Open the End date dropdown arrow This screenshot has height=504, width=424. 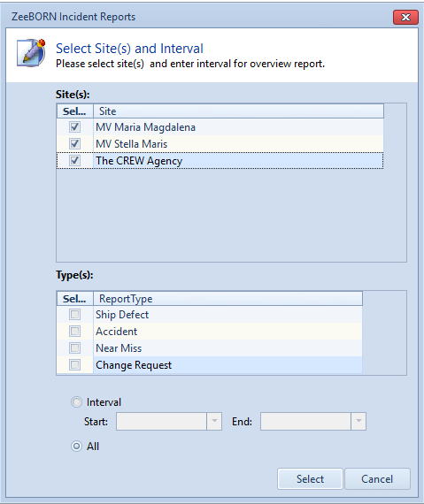(x=358, y=422)
